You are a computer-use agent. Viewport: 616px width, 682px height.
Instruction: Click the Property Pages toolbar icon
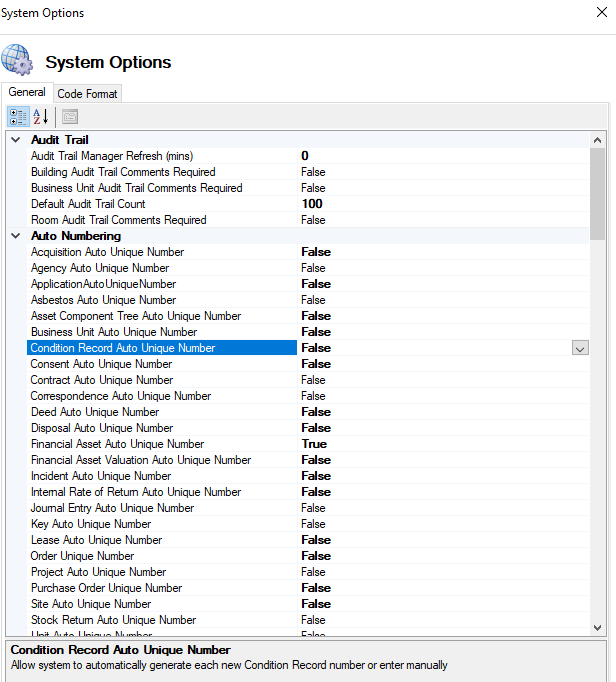coord(69,116)
